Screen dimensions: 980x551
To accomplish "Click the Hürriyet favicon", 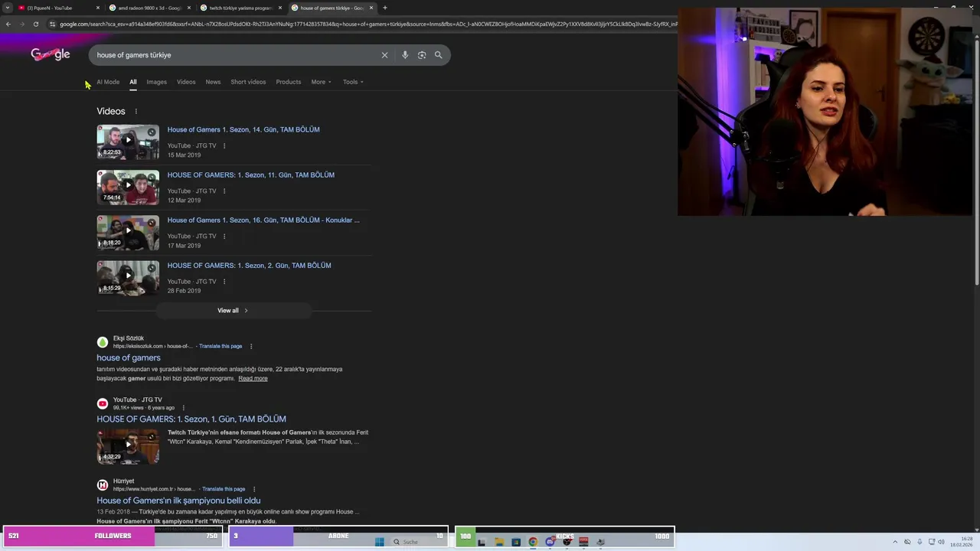I will (103, 485).
